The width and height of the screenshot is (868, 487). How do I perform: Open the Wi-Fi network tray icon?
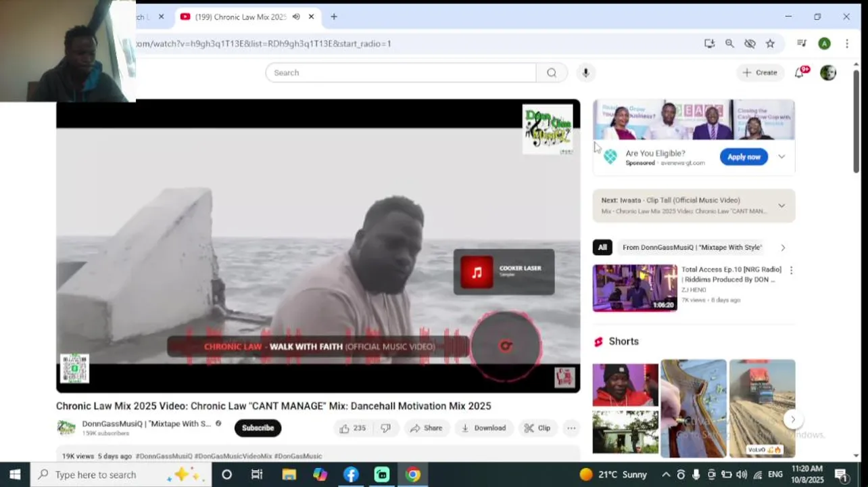(x=758, y=475)
